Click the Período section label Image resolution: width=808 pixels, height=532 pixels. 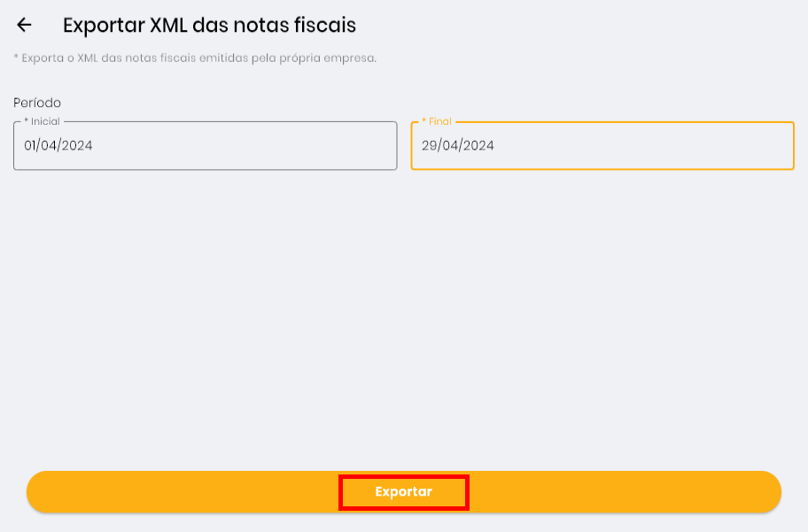tap(37, 103)
